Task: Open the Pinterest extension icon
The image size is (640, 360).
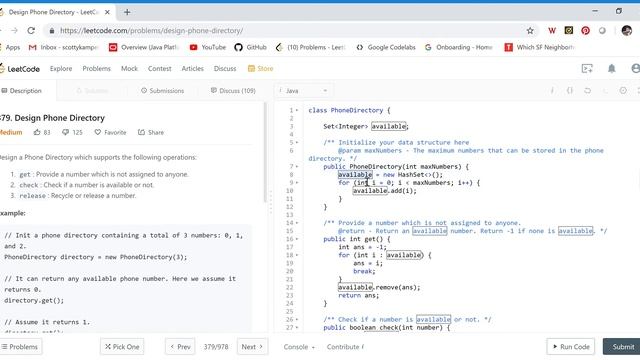Action: (x=585, y=31)
